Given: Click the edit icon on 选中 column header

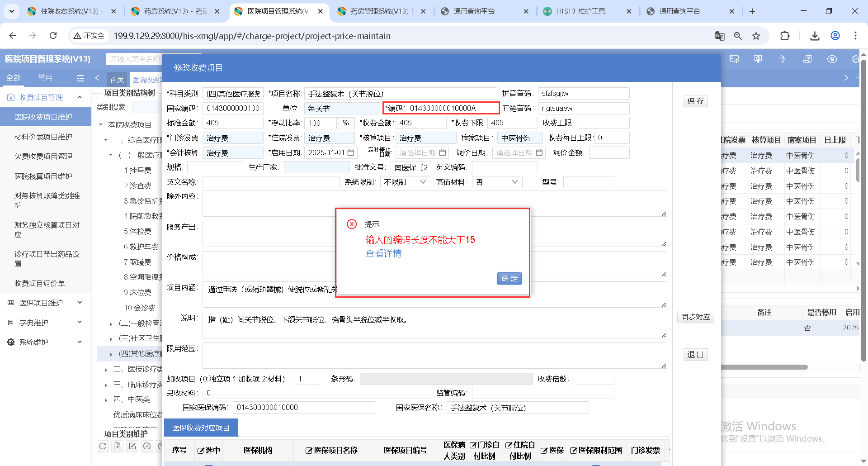Looking at the screenshot, I should (201, 451).
